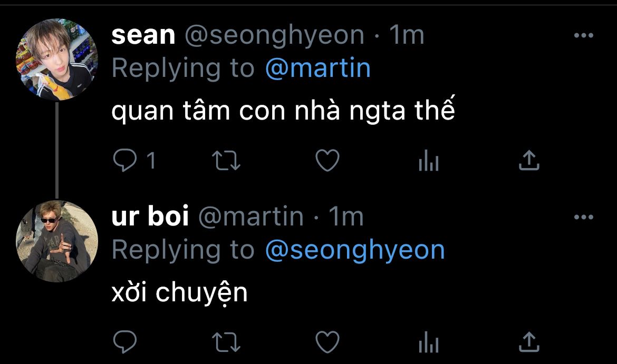
Task: Reply to sean's tweet
Action: point(125,161)
